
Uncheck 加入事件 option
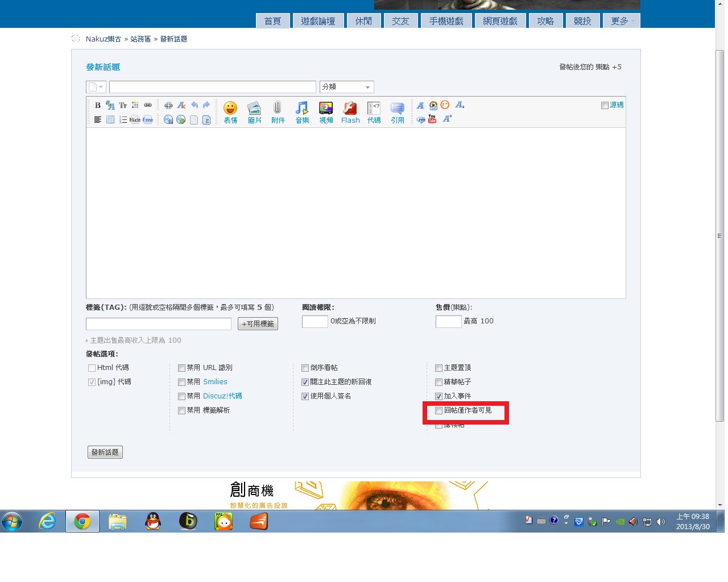coord(439,396)
